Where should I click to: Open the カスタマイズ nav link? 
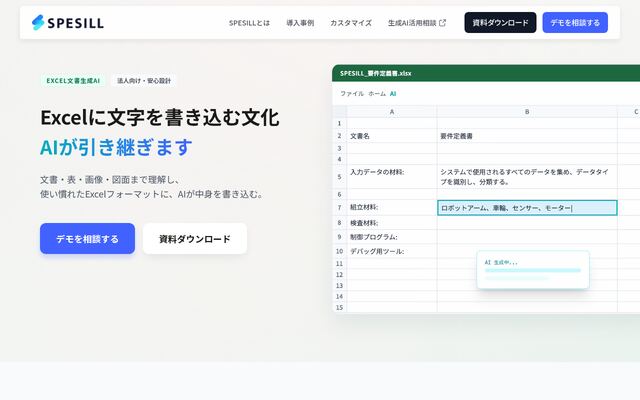351,23
